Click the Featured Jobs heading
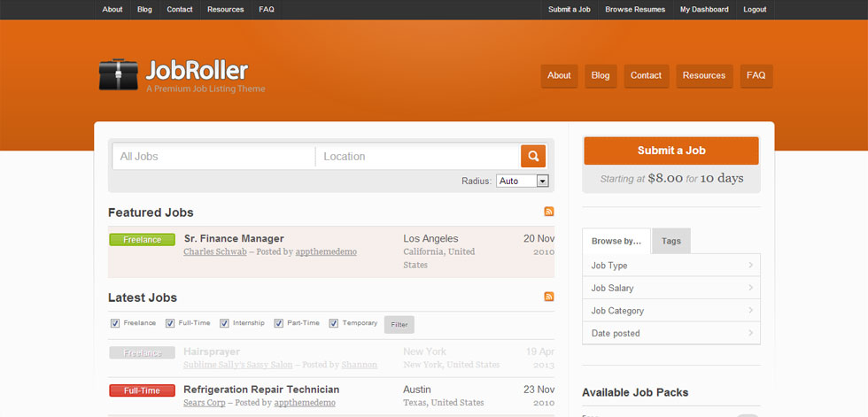This screenshot has width=868, height=417. [151, 212]
